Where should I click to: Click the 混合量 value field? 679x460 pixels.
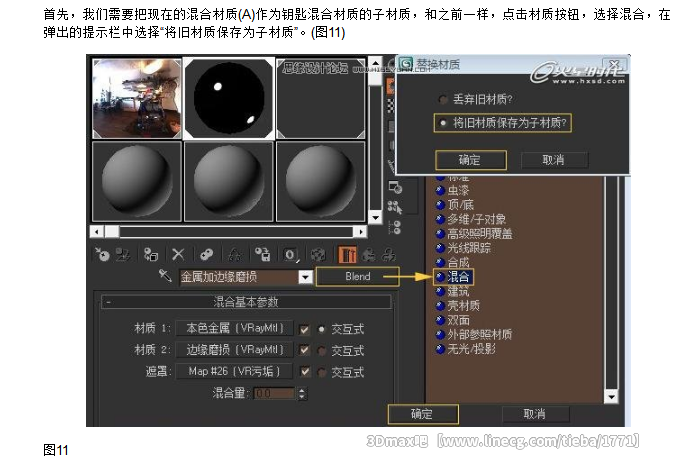274,393
